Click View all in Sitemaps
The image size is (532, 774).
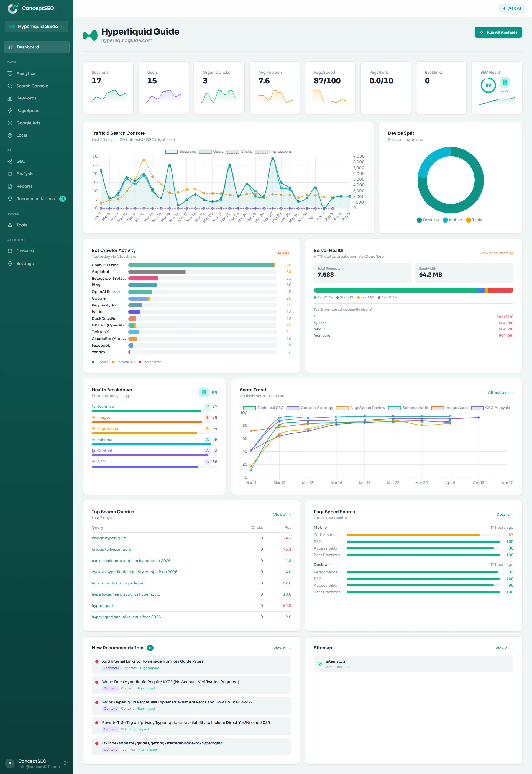(x=504, y=648)
